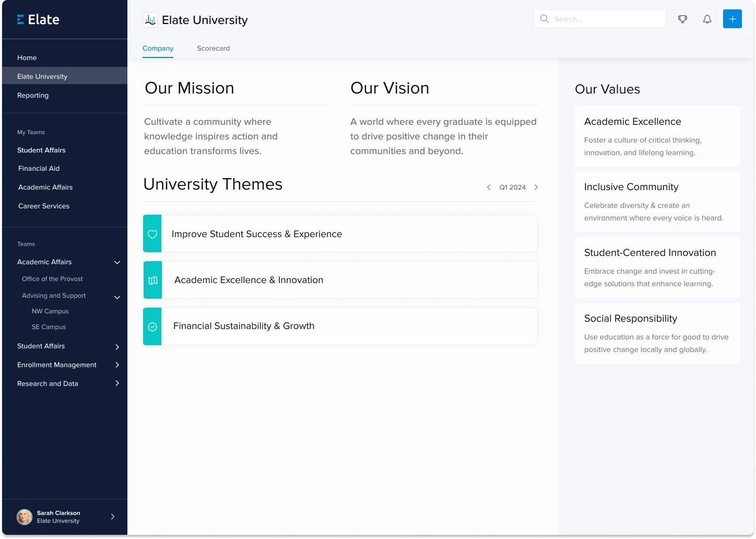Select the Inclusive Community value card
This screenshot has width=756, height=539.
coord(657,202)
